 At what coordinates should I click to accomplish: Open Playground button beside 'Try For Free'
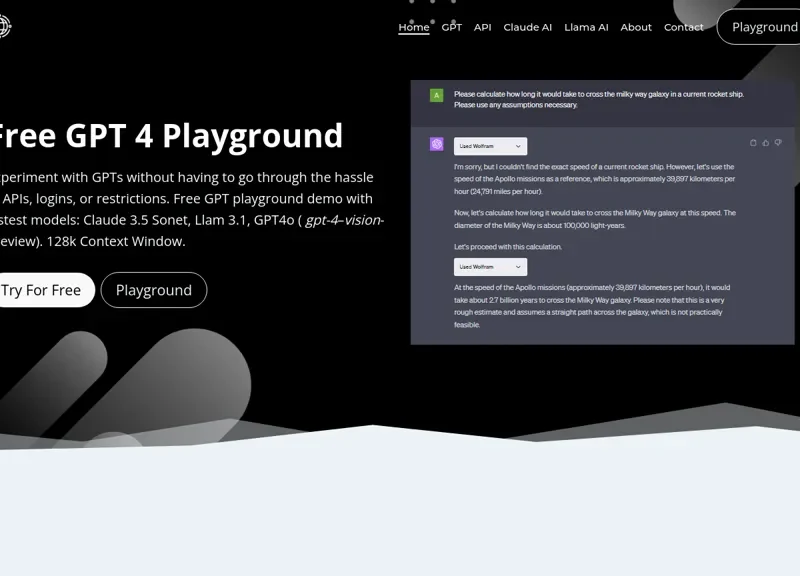tap(154, 290)
